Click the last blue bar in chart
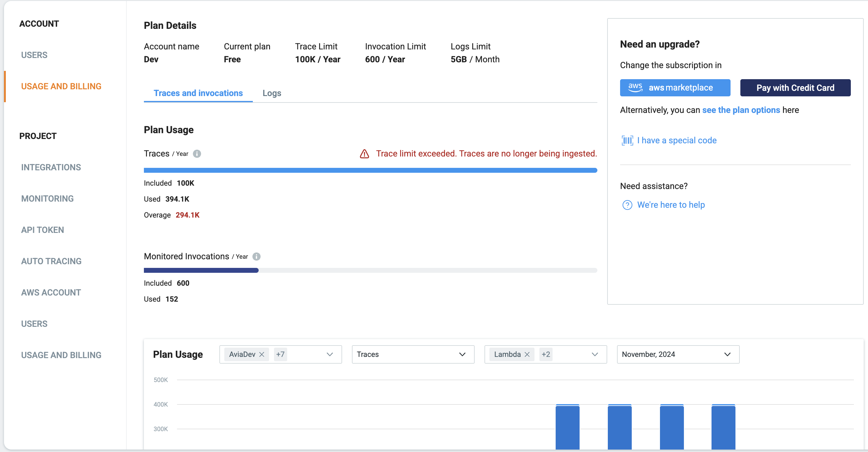Viewport: 868px width, 452px height. click(x=723, y=427)
